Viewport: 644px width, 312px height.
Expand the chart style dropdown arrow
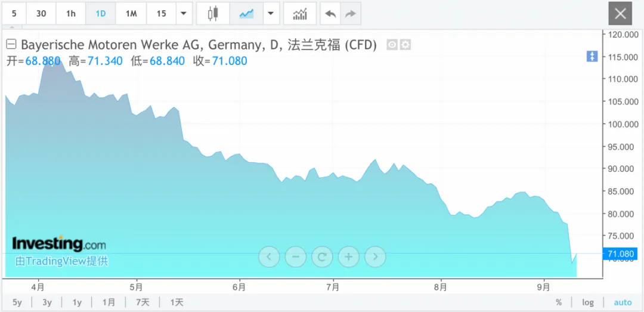click(270, 14)
